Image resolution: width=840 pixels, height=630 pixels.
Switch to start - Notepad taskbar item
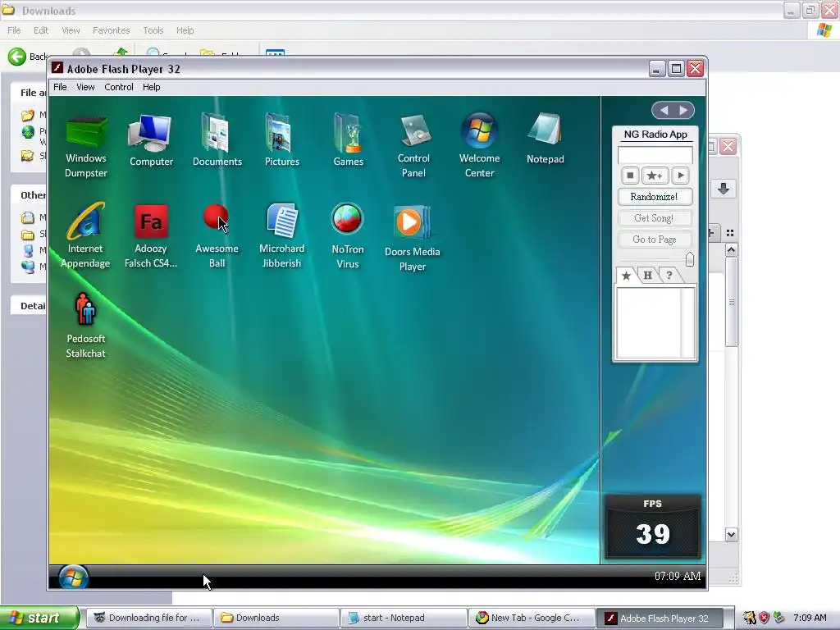pos(404,618)
